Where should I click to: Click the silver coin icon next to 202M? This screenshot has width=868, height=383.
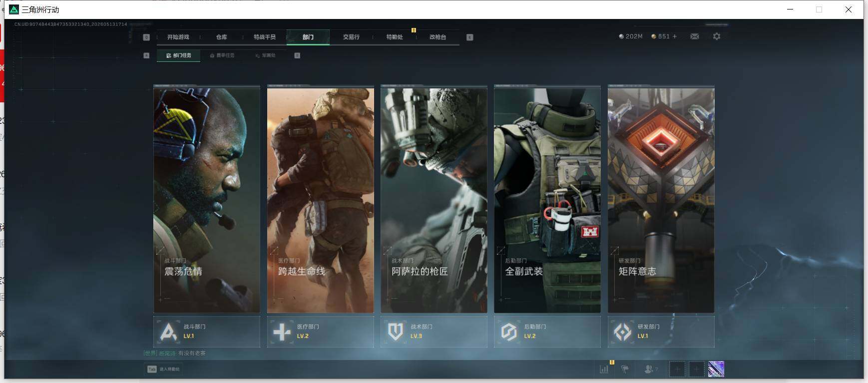click(x=621, y=36)
